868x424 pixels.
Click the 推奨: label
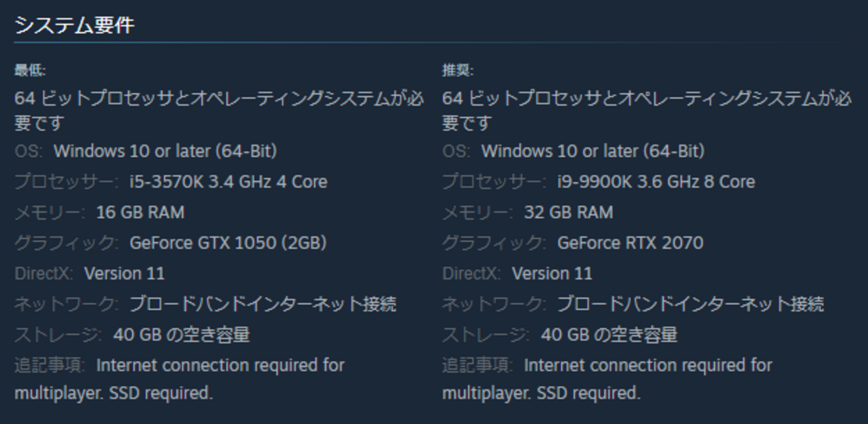458,70
